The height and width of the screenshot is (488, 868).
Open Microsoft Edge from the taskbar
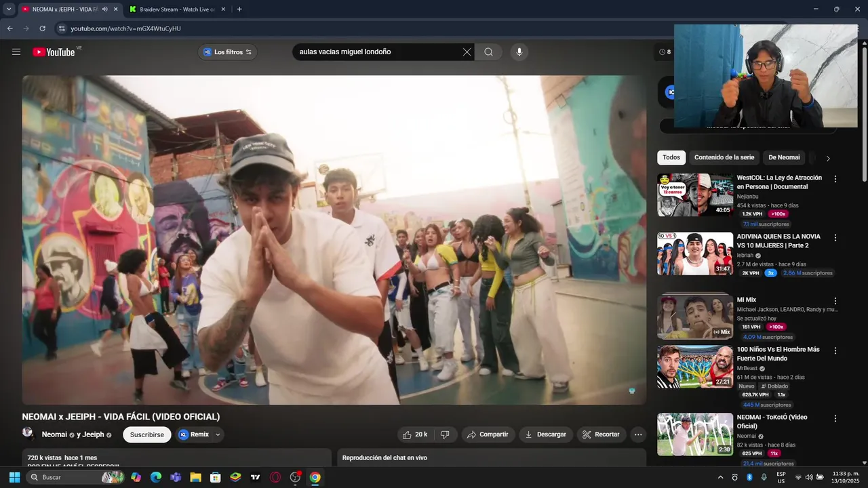156,477
